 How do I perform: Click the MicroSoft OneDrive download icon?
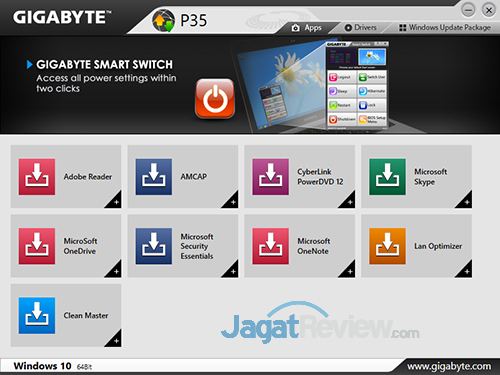pyautogui.click(x=37, y=246)
